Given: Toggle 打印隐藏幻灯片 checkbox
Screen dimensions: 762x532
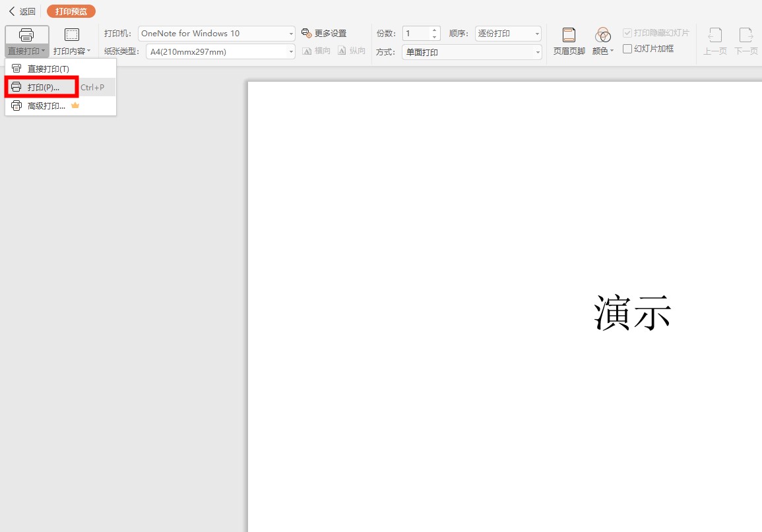Looking at the screenshot, I should tap(627, 33).
